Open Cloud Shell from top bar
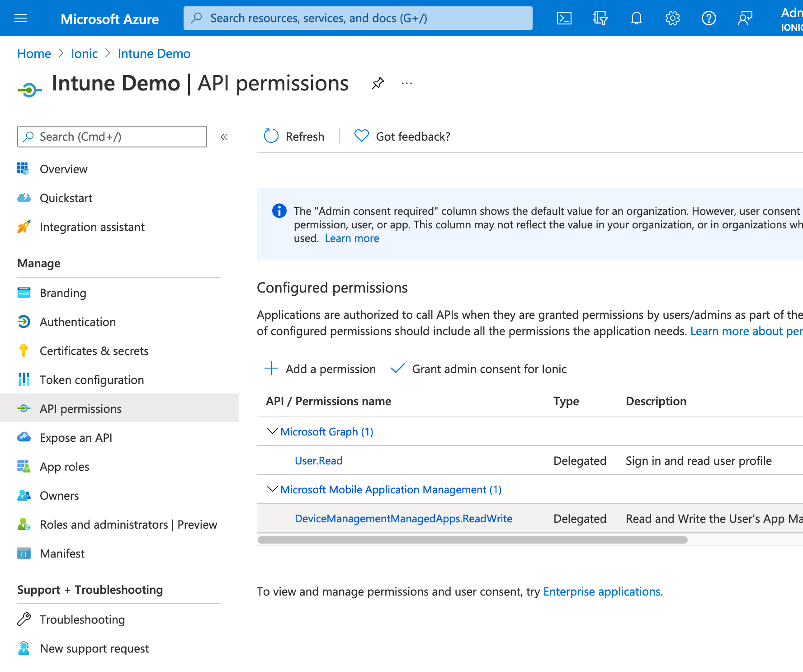This screenshot has height=672, width=803. click(x=564, y=18)
